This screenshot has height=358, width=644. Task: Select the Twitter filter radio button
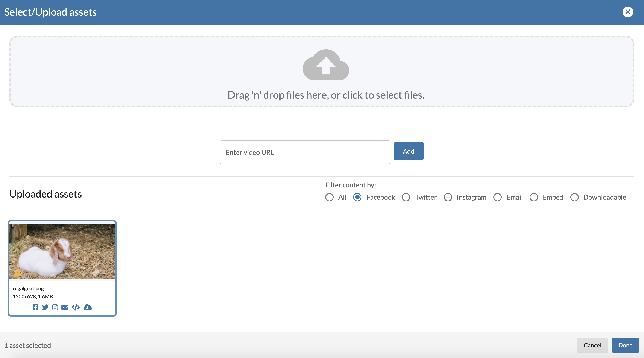(406, 197)
